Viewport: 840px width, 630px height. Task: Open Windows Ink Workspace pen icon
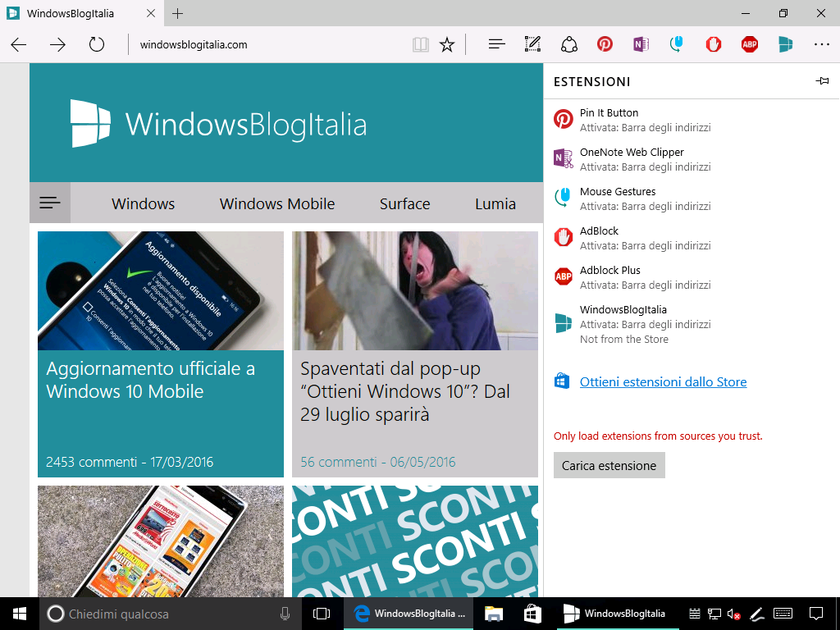(x=756, y=614)
